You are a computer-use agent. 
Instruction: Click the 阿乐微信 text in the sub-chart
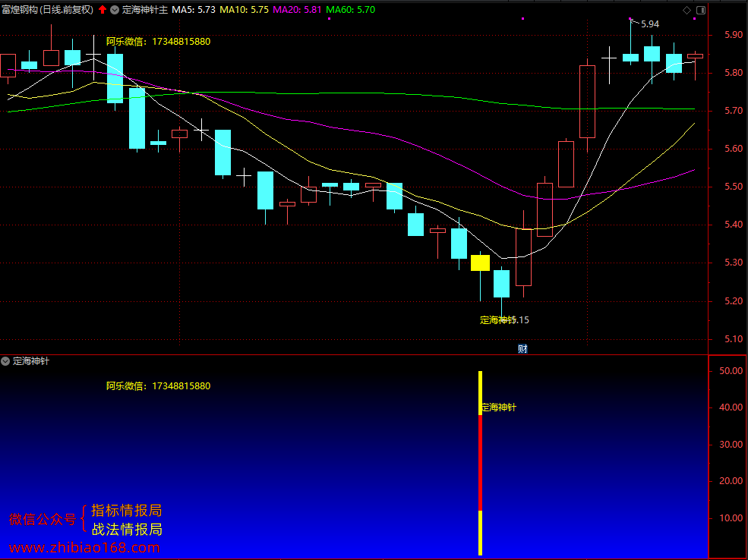[x=159, y=386]
